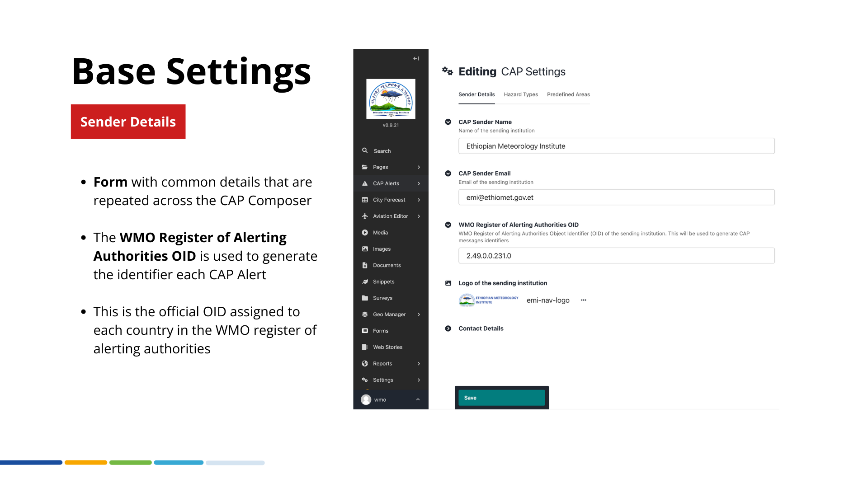868x488 pixels.
Task: Open Search in the sidebar
Action: coord(391,151)
